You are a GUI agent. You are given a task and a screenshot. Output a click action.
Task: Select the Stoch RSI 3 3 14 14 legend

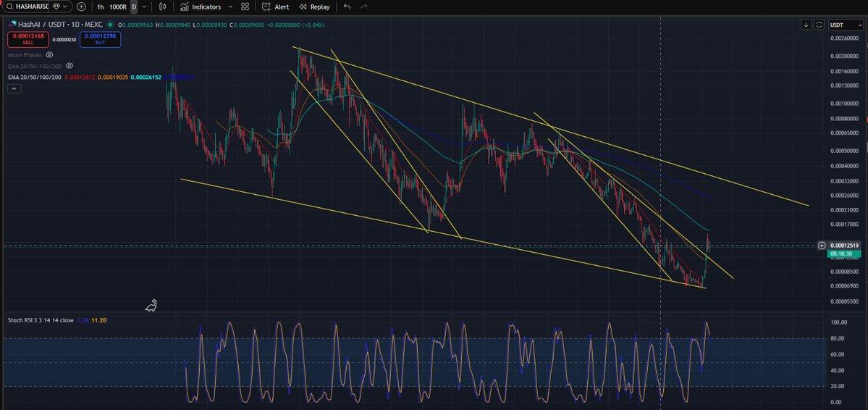[x=41, y=320]
